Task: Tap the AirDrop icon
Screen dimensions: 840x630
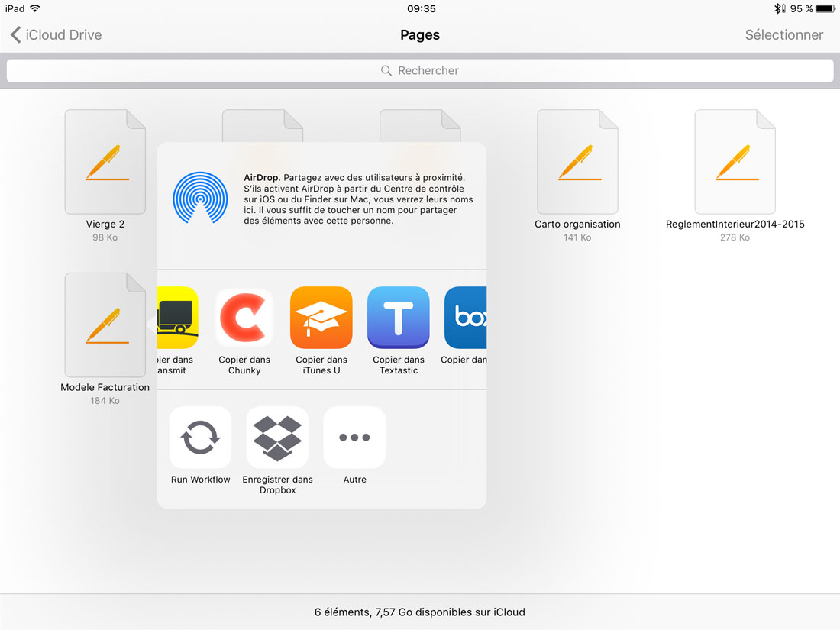Action: 200,198
